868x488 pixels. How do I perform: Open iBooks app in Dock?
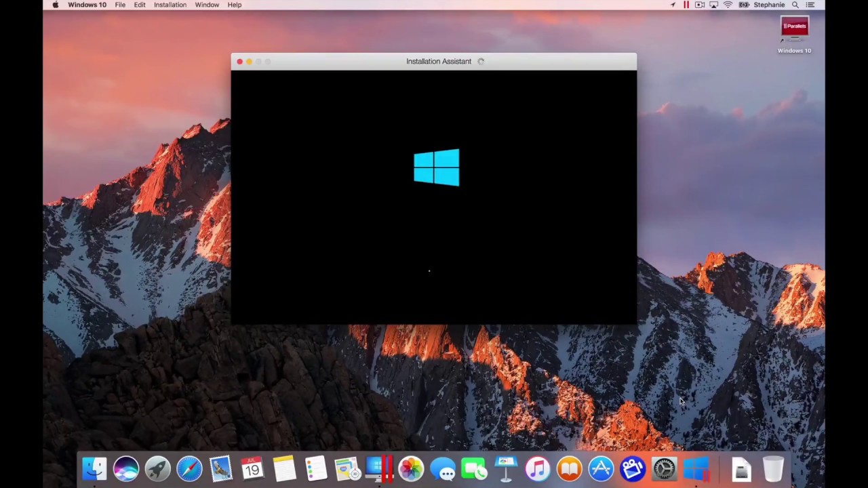coord(569,469)
